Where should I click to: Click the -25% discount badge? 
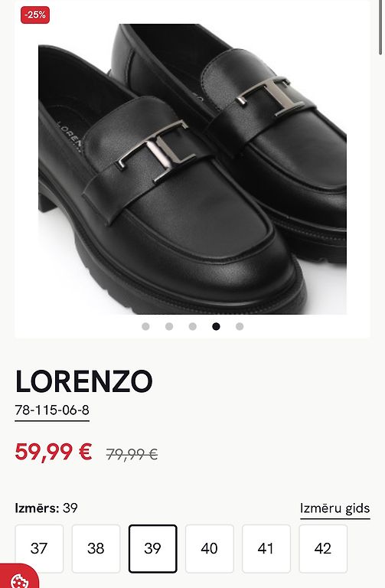pos(35,15)
